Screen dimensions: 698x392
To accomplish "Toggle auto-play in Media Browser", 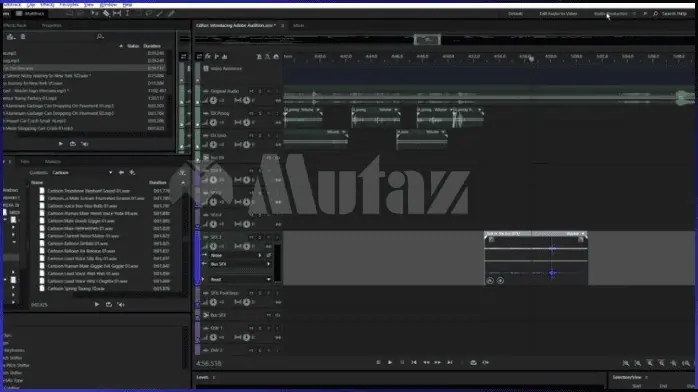I will click(121, 304).
